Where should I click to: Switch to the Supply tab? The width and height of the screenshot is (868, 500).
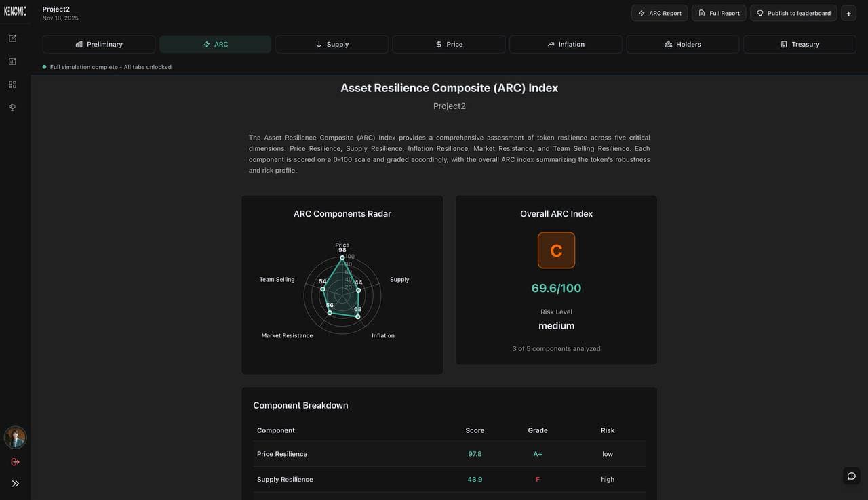coord(332,43)
